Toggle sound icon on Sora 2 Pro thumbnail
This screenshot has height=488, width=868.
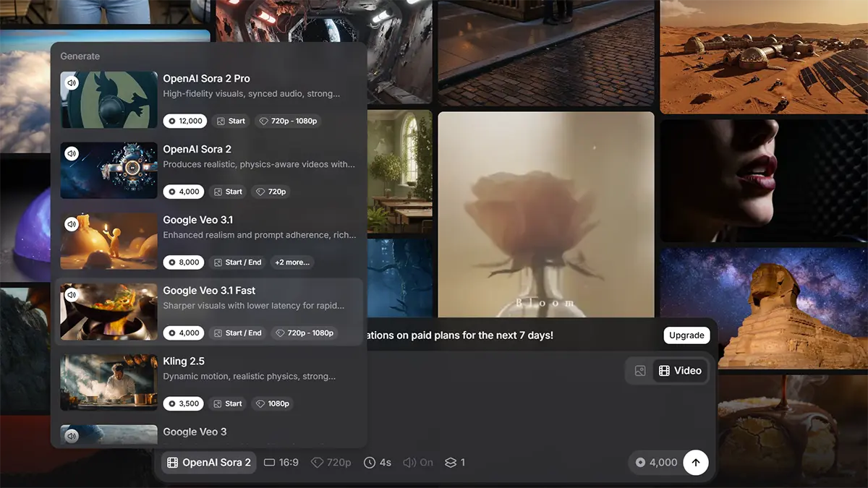pos(71,83)
